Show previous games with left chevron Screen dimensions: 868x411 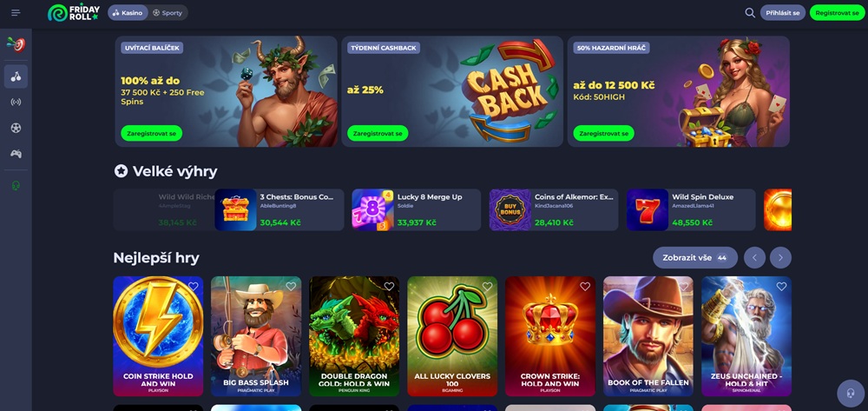pos(754,257)
